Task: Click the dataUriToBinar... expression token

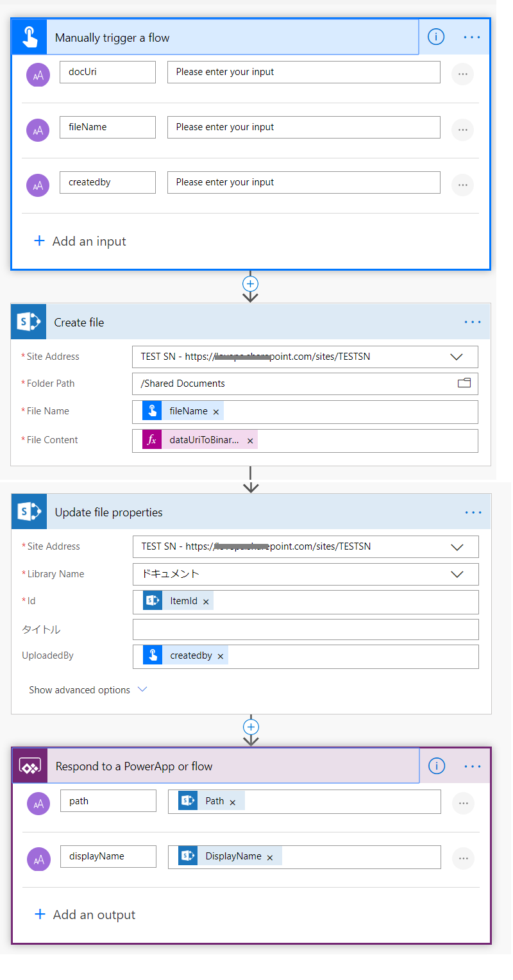Action: (x=199, y=440)
